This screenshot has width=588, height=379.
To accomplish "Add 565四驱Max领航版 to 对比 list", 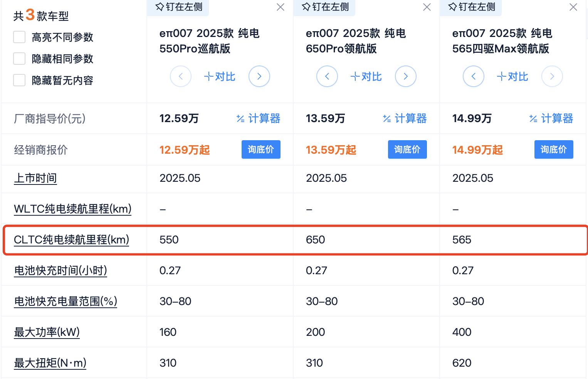I will [x=512, y=77].
